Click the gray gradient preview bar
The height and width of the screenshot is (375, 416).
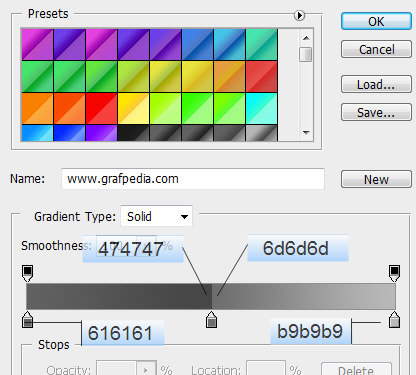coord(211,296)
